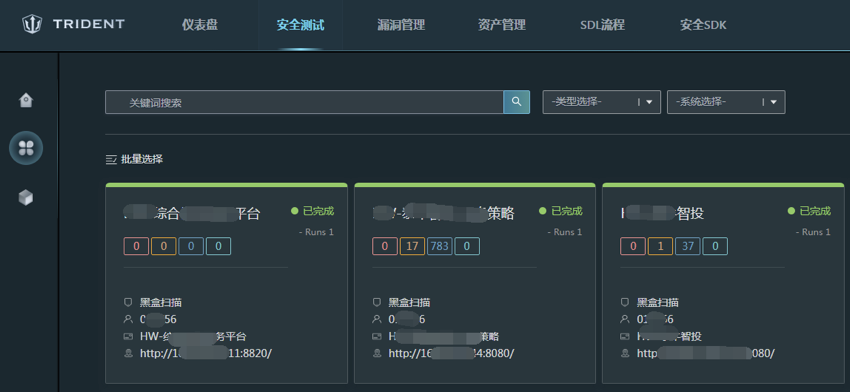The image size is (850, 392).
Task: Click the 783 blue count badge
Action: (440, 246)
